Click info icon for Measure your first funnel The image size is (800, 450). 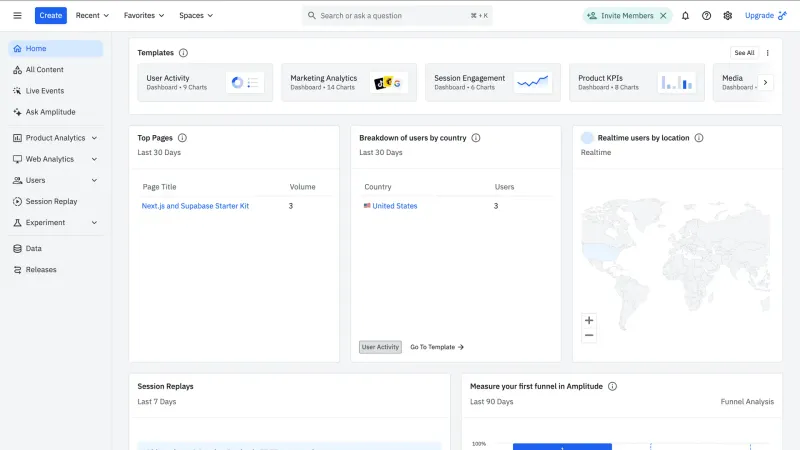pos(612,386)
